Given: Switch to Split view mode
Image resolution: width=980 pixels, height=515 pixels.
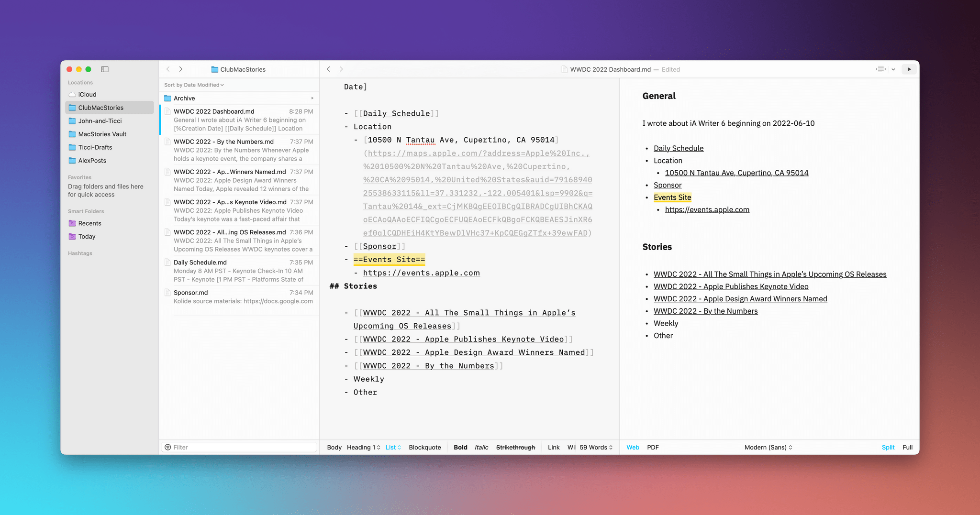Looking at the screenshot, I should (888, 448).
